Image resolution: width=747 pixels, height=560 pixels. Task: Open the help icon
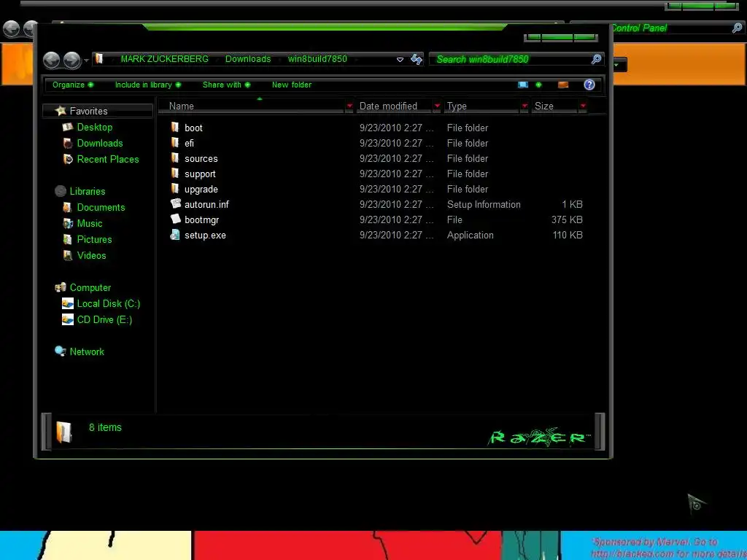589,85
